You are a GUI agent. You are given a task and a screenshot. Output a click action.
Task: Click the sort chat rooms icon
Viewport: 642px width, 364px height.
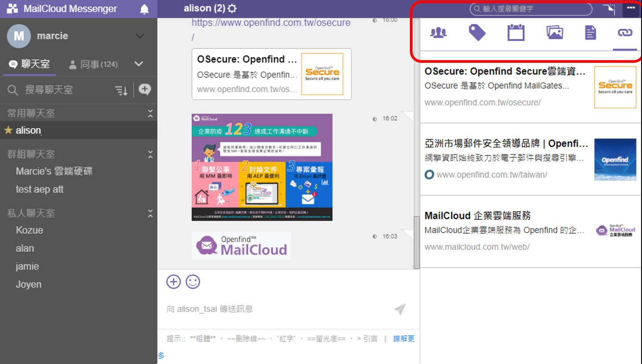pyautogui.click(x=122, y=90)
